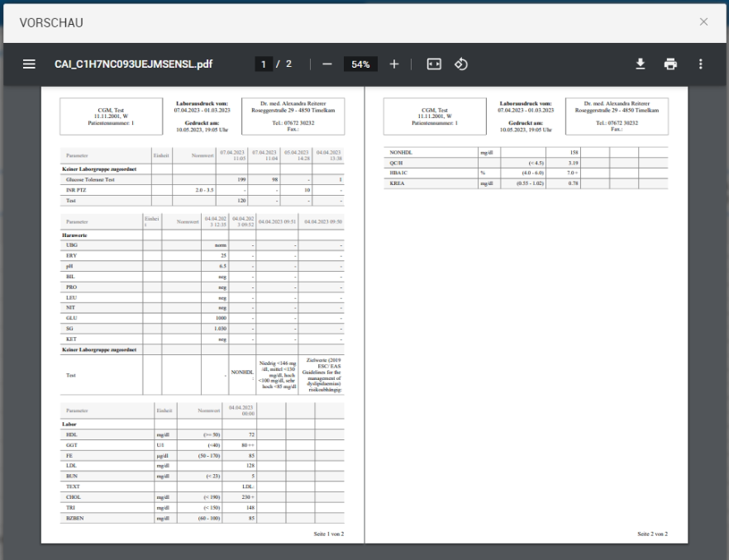Rotate the document counterclockwise
The width and height of the screenshot is (729, 560).
tap(461, 64)
